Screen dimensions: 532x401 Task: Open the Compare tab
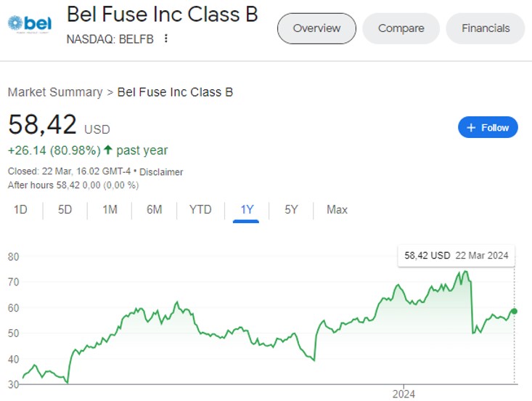[x=401, y=28]
